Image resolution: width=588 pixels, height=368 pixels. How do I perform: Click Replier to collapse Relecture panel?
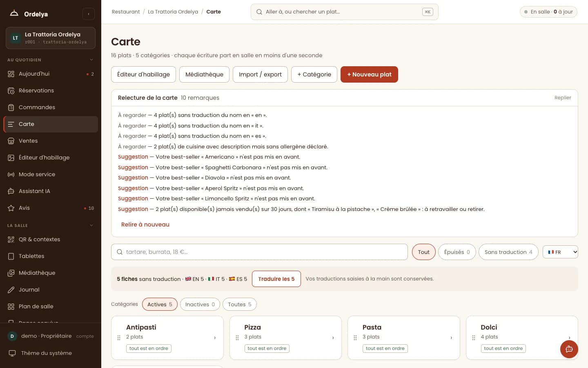click(x=563, y=98)
